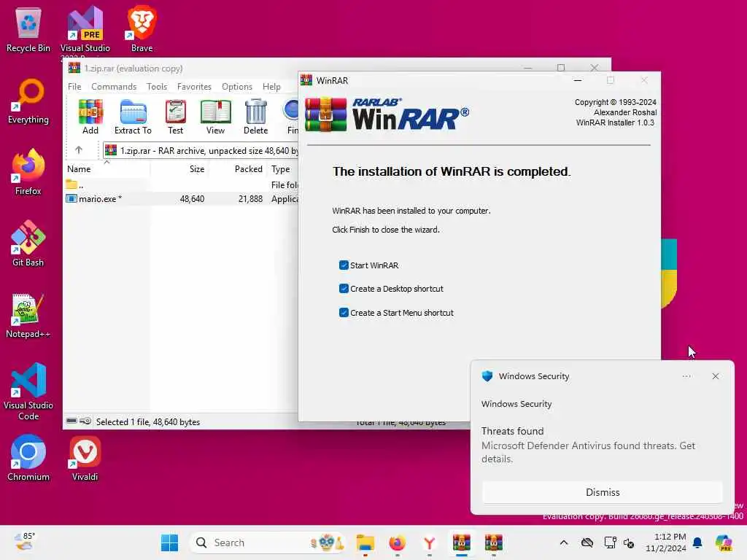Close the Windows Security toast
747x560 pixels.
click(716, 376)
